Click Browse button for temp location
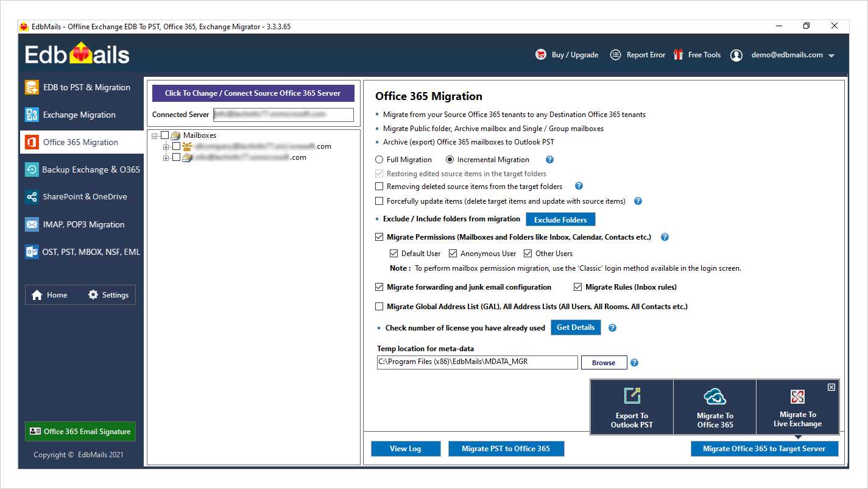 coord(604,363)
